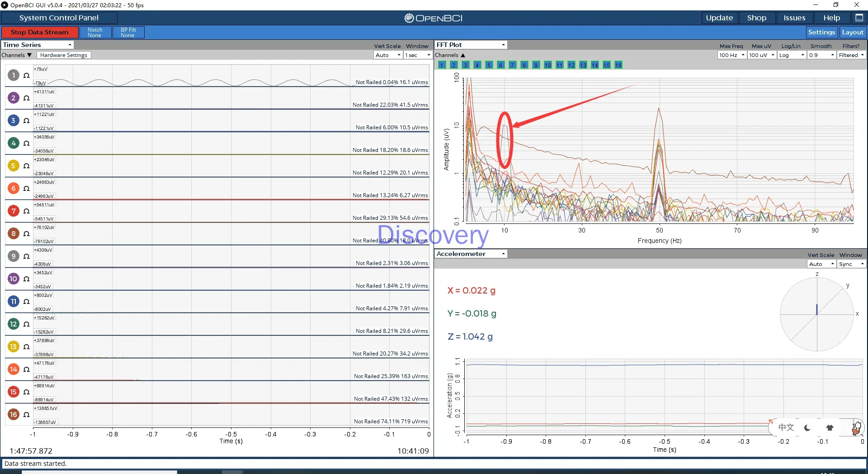Toggle FFT Plot channel 5 button
The image size is (868, 474).
[489, 65]
